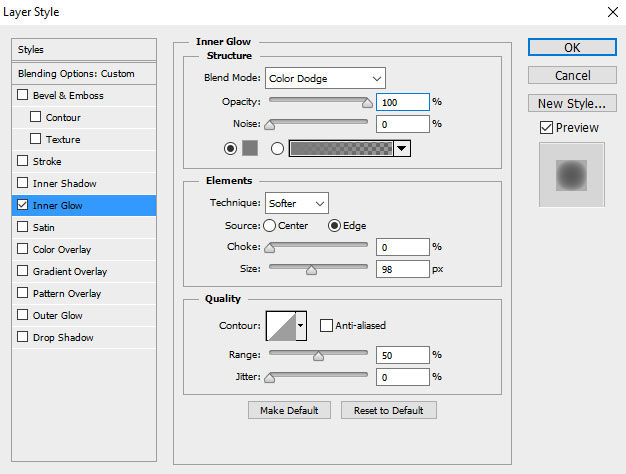626x474 pixels.
Task: Select the gradient radio button
Action: click(x=277, y=148)
